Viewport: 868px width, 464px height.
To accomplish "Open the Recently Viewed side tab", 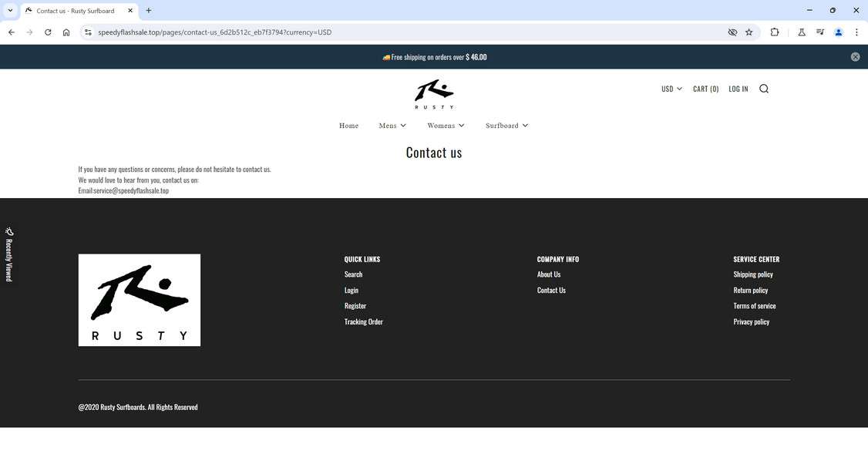I will coord(8,254).
